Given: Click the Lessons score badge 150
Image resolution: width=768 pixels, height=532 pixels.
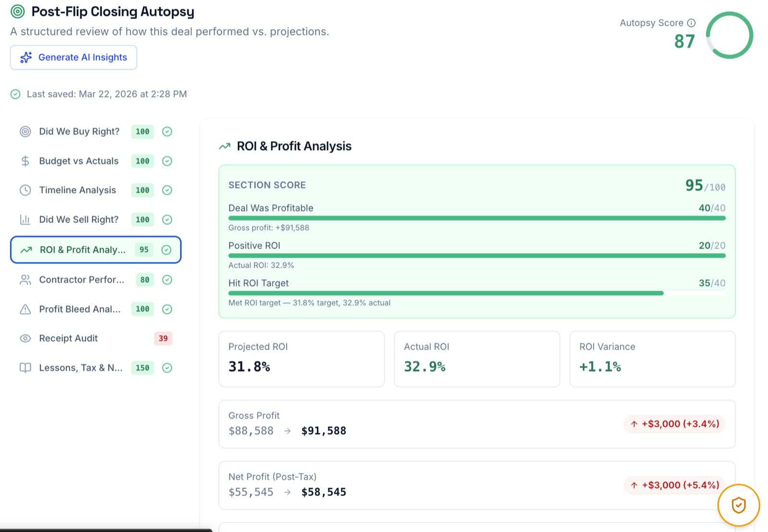Looking at the screenshot, I should [143, 368].
